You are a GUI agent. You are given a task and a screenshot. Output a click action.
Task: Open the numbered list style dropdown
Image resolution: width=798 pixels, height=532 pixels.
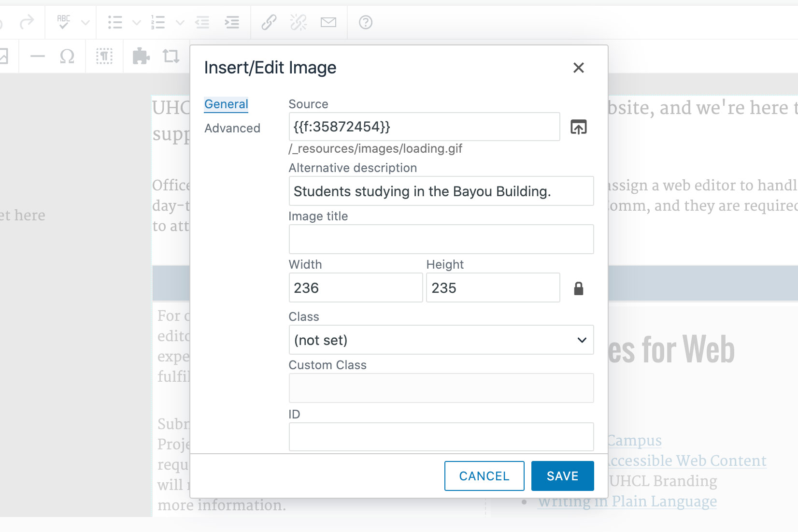[x=181, y=22]
